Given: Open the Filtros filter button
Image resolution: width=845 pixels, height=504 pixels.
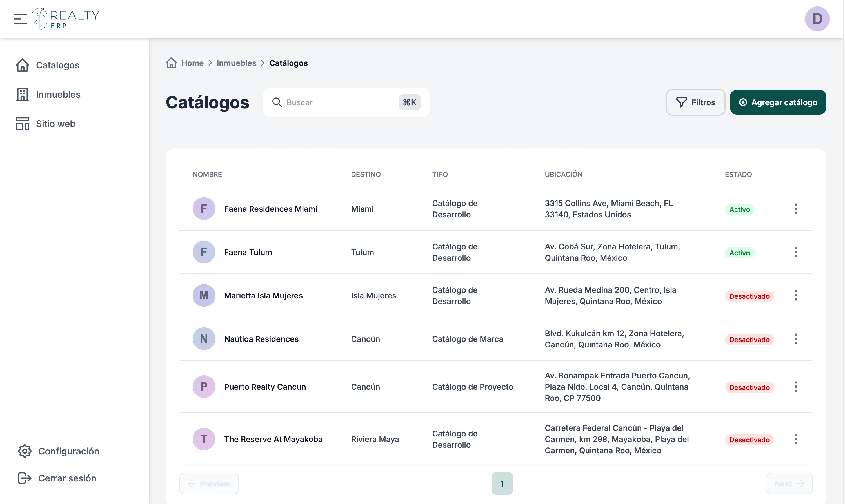Looking at the screenshot, I should [695, 102].
